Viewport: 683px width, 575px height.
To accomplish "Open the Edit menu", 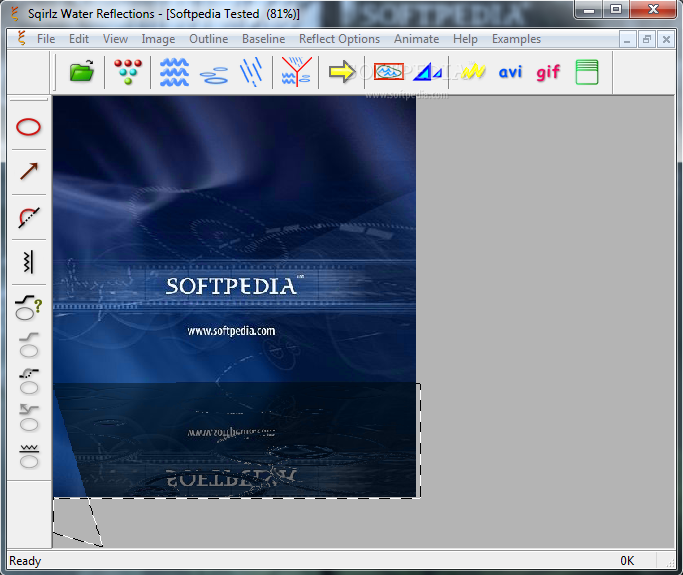I will click(79, 39).
